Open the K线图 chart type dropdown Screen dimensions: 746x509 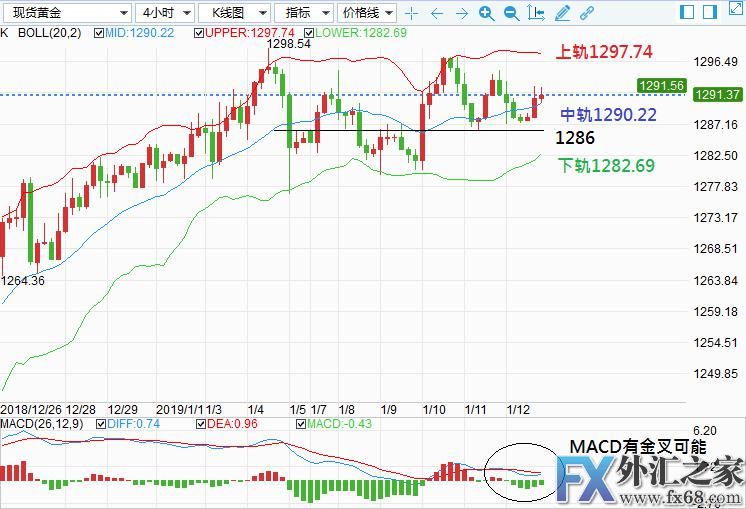(234, 13)
